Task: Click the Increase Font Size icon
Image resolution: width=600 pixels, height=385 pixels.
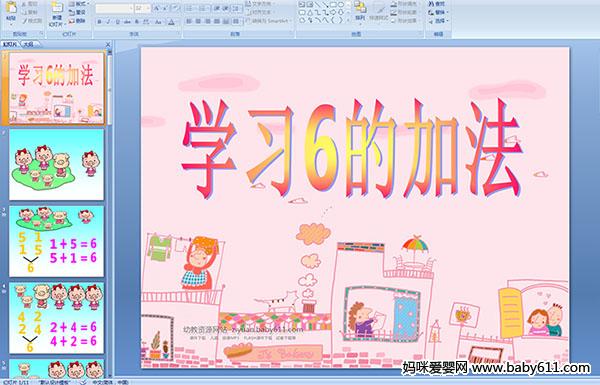Action: click(157, 8)
